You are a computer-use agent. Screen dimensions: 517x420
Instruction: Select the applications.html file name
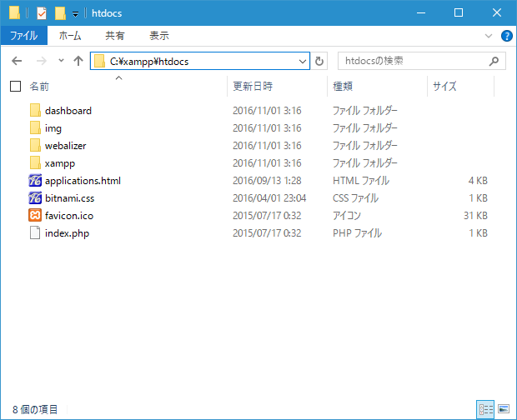pos(83,181)
